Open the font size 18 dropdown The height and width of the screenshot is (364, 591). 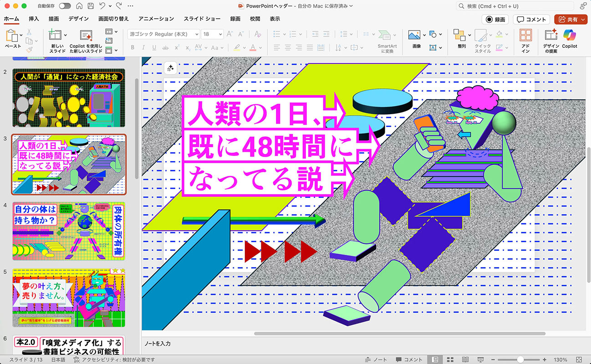coord(220,34)
